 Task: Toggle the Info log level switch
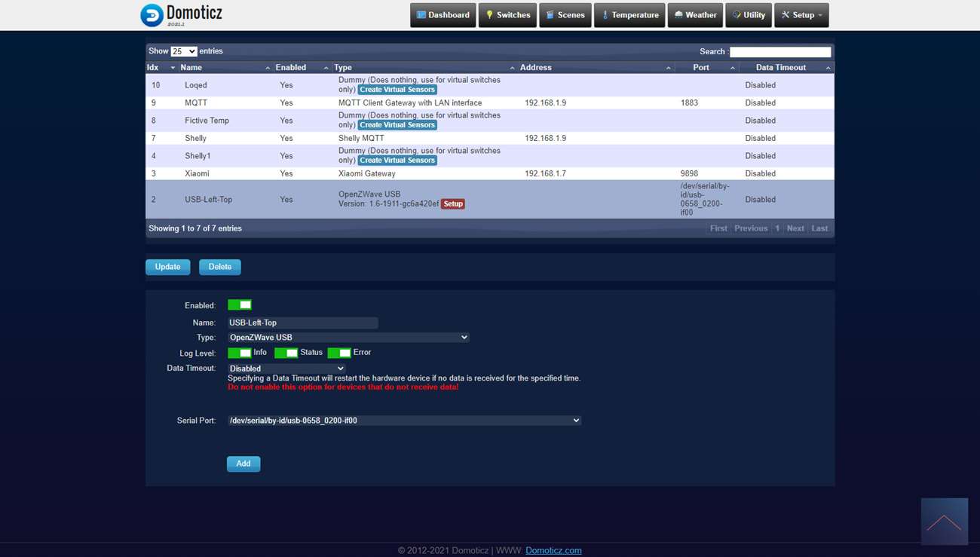point(240,353)
